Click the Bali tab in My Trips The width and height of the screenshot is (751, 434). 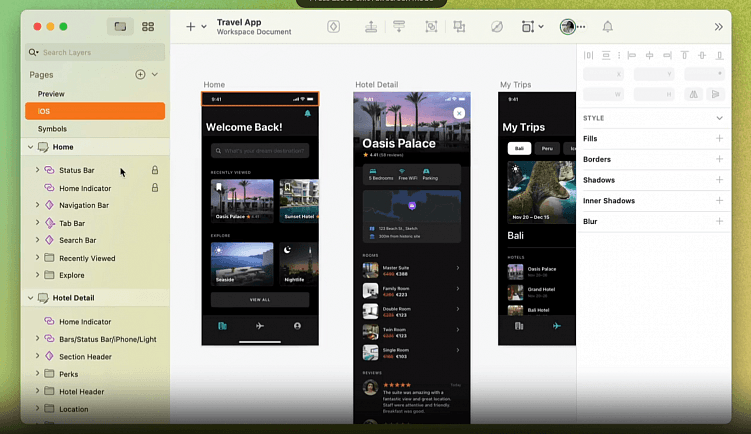519,148
